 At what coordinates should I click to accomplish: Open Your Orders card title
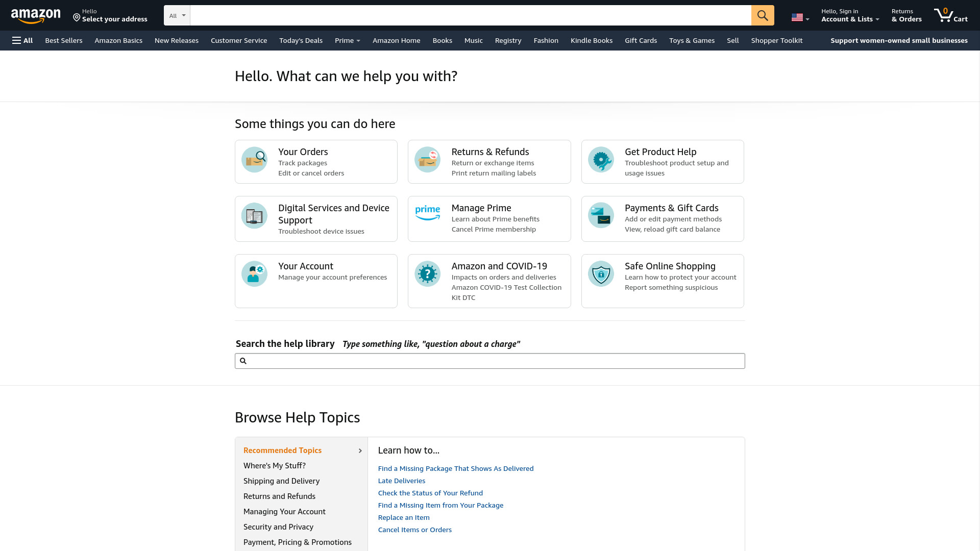pyautogui.click(x=303, y=152)
